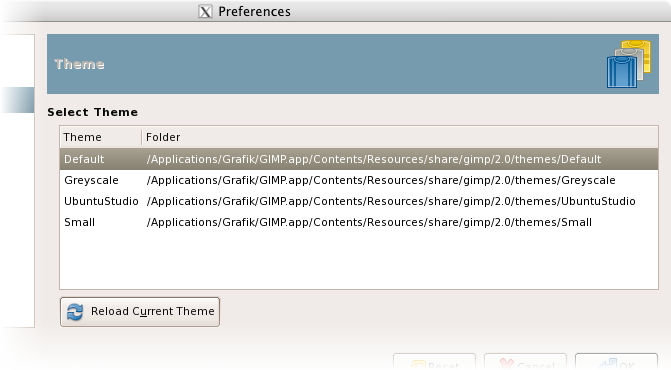Click the refresh icon on Reload button

pyautogui.click(x=75, y=312)
